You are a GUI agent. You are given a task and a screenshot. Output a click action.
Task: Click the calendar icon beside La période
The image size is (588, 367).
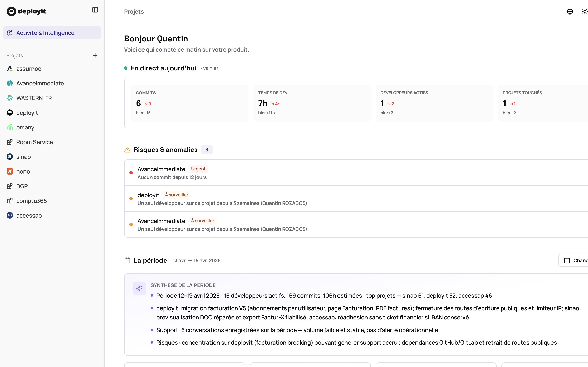pyautogui.click(x=127, y=260)
